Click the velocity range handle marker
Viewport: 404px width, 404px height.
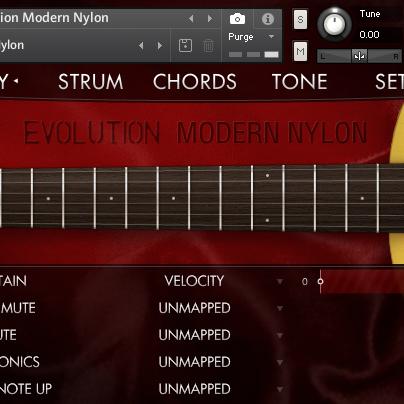pyautogui.click(x=320, y=281)
